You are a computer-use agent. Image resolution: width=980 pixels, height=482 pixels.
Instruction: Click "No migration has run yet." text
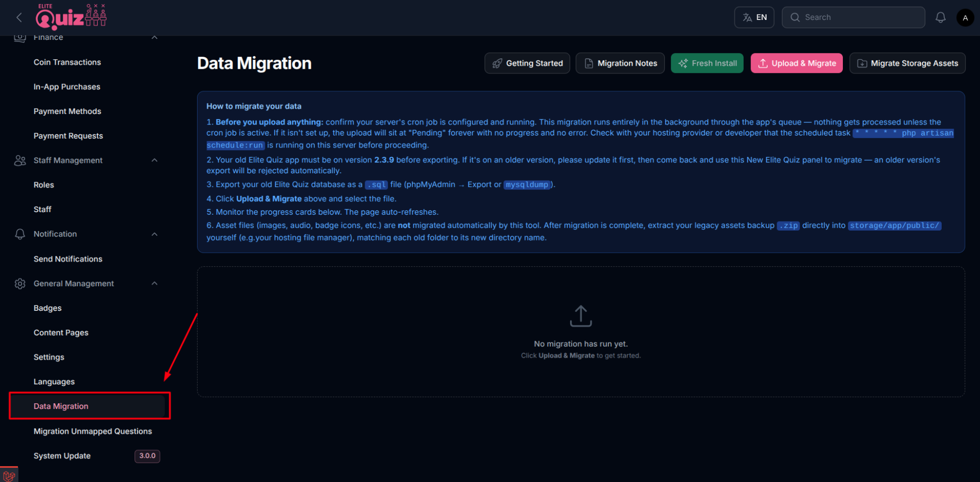[x=581, y=344]
